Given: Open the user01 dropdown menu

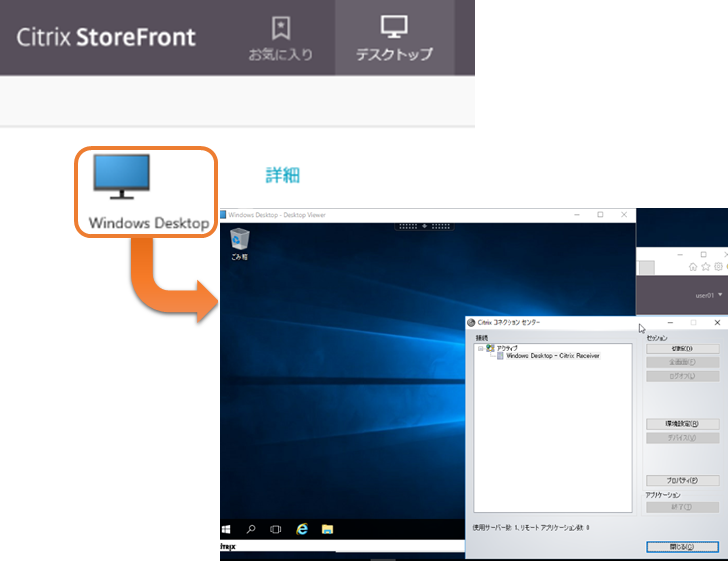Looking at the screenshot, I should 708,295.
